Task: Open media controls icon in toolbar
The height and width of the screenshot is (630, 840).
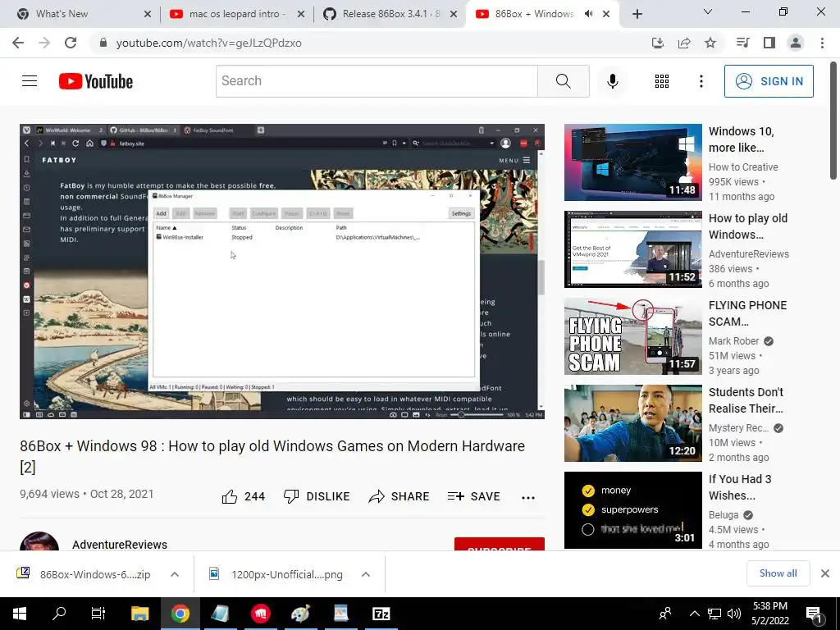Action: 742,43
